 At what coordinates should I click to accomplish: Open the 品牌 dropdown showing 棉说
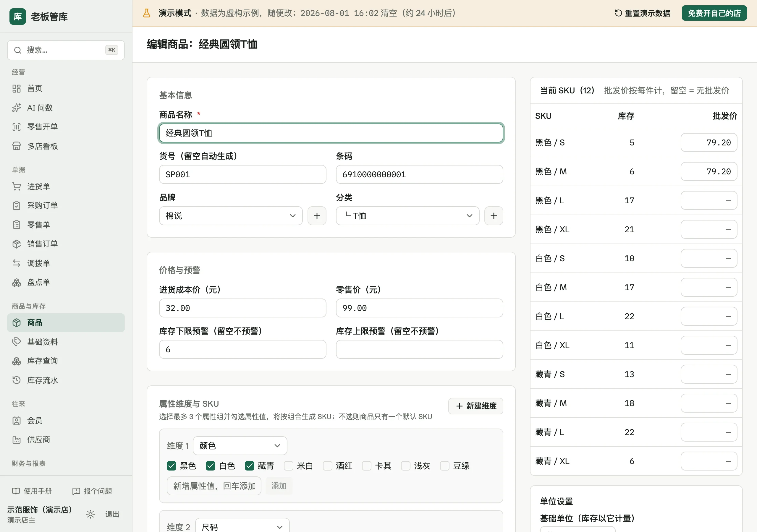pyautogui.click(x=231, y=216)
